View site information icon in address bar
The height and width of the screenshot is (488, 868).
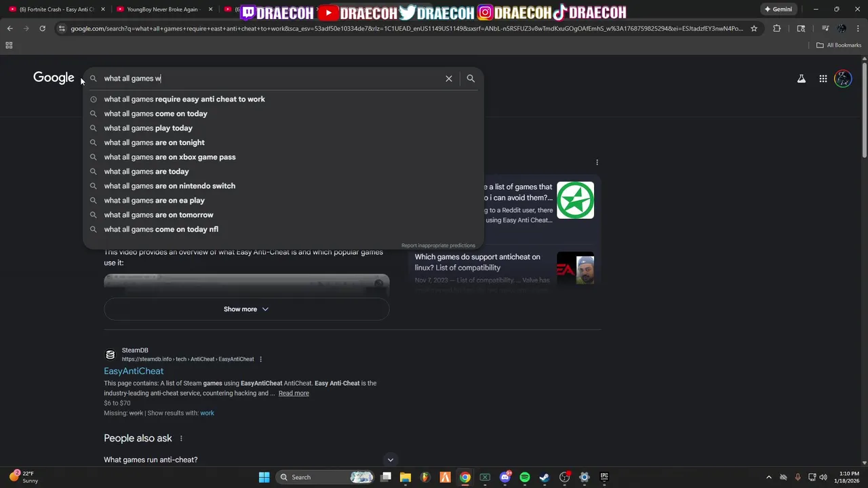pyautogui.click(x=62, y=28)
